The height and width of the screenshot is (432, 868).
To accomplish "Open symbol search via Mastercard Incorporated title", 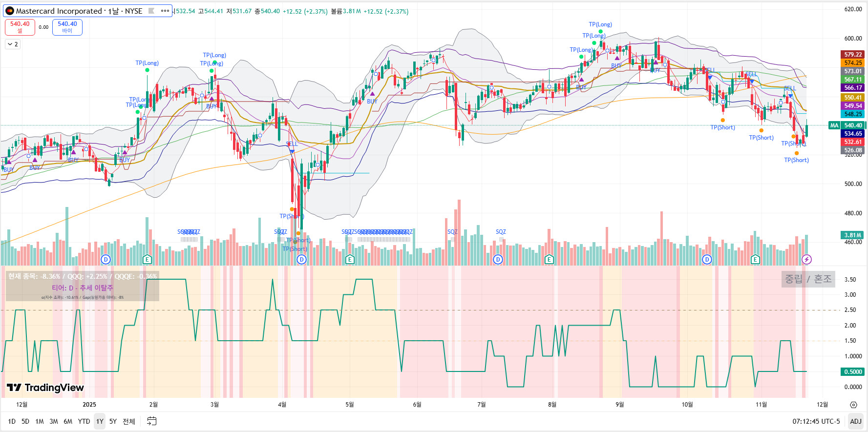I will pyautogui.click(x=59, y=11).
